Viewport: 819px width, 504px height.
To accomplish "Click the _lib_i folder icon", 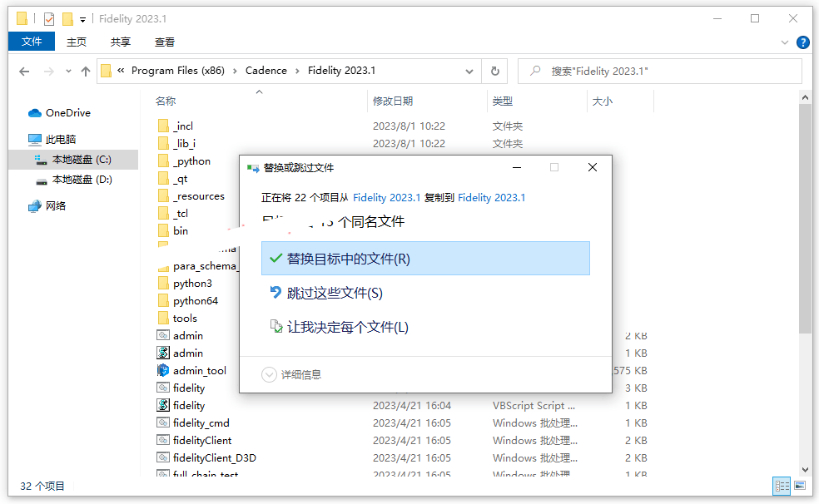I will (x=163, y=144).
